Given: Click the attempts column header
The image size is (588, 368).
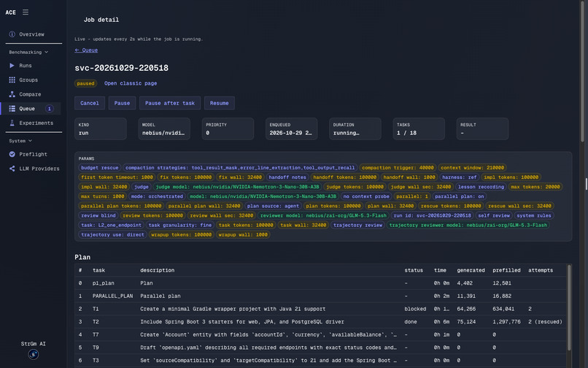Looking at the screenshot, I should [x=541, y=270].
